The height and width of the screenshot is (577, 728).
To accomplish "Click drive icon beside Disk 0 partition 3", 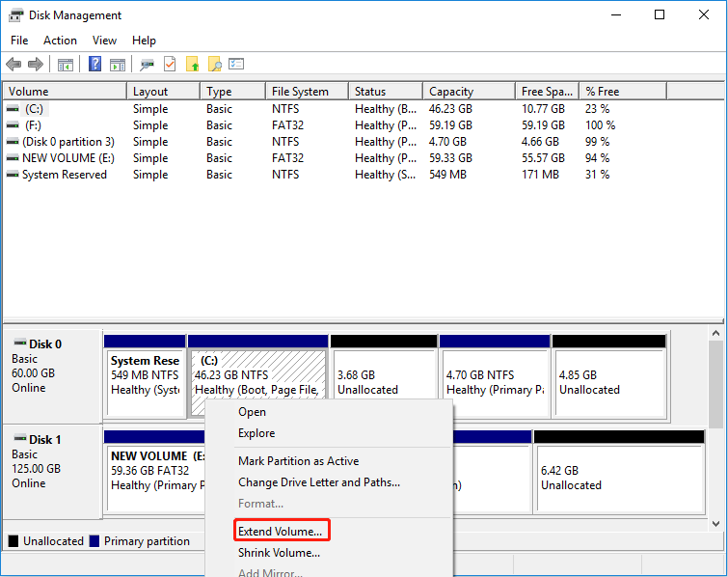I will click(13, 142).
